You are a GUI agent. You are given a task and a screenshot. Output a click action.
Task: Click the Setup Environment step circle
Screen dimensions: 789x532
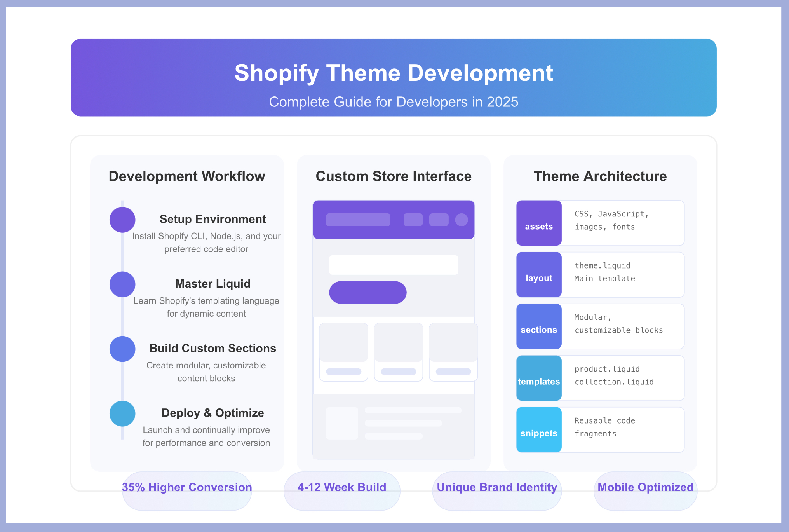[122, 220]
